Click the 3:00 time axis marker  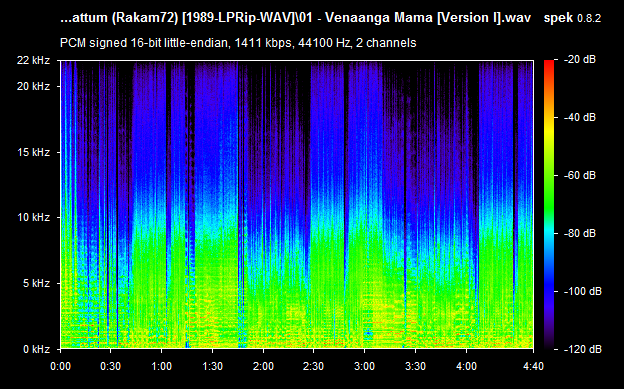364,366
